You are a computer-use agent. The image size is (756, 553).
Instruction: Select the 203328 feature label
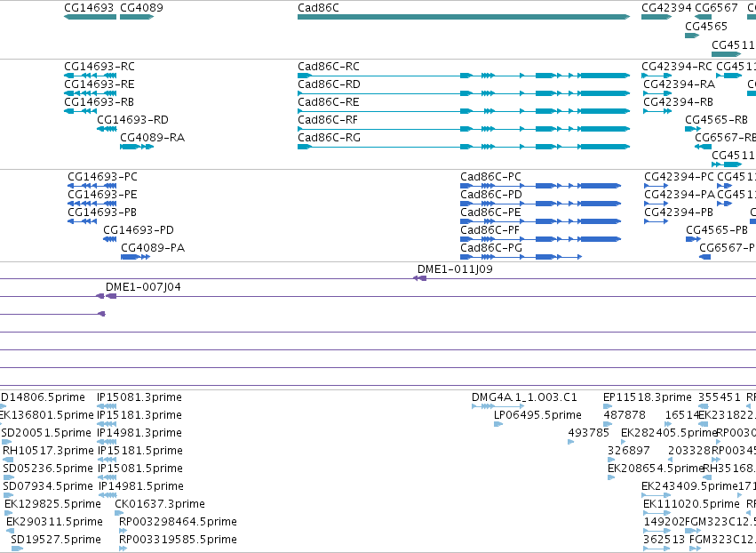pos(689,451)
